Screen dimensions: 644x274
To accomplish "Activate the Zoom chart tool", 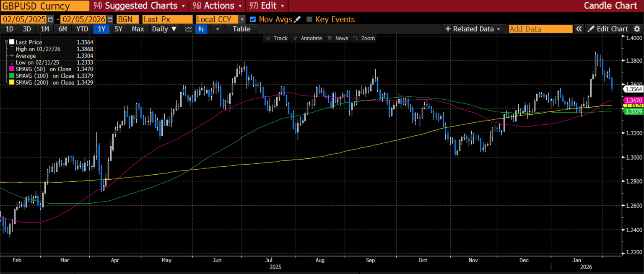I will coord(364,38).
